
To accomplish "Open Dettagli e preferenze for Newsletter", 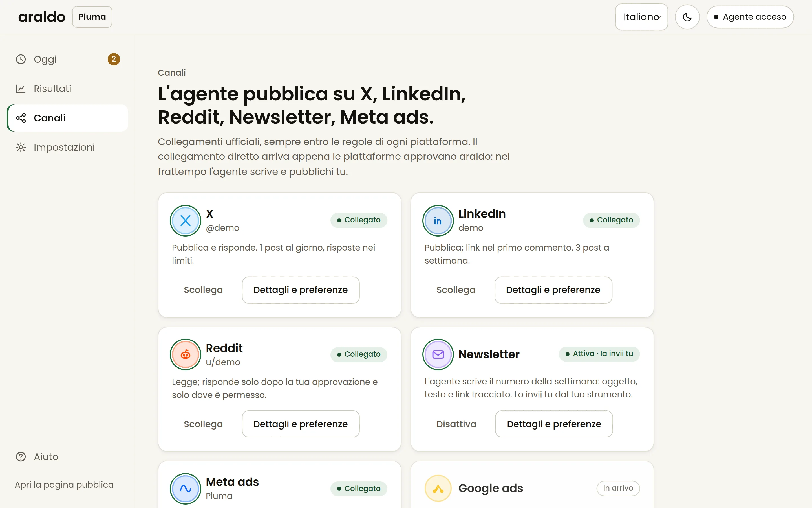I will pos(554,424).
